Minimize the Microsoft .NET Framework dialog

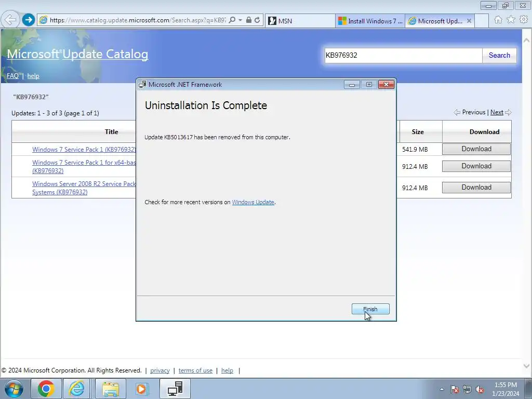(x=352, y=85)
